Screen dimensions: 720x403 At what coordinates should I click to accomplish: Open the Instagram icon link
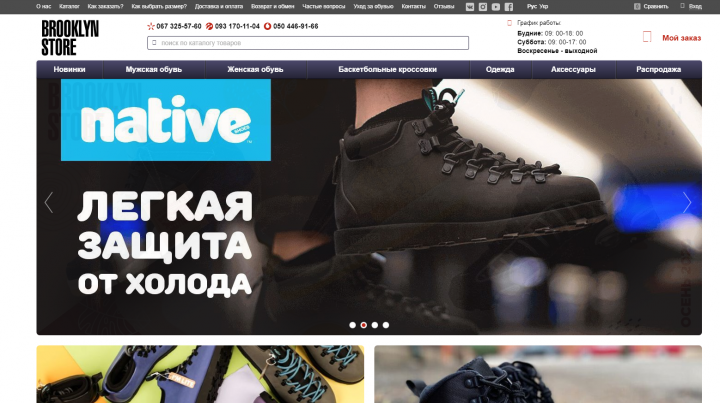483,7
